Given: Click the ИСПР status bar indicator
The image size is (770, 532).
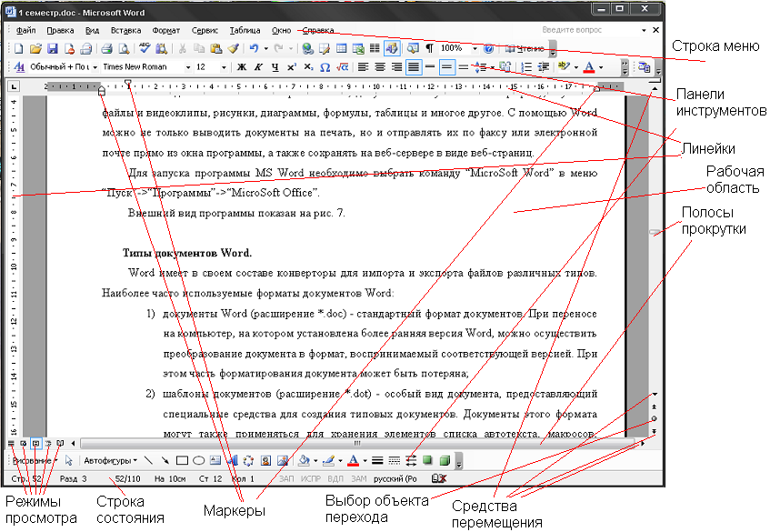Looking at the screenshot, I should [x=310, y=478].
